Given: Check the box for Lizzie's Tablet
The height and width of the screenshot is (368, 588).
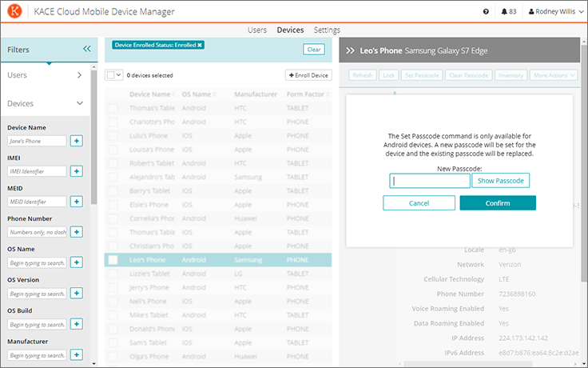Looking at the screenshot, I should pyautogui.click(x=113, y=274).
